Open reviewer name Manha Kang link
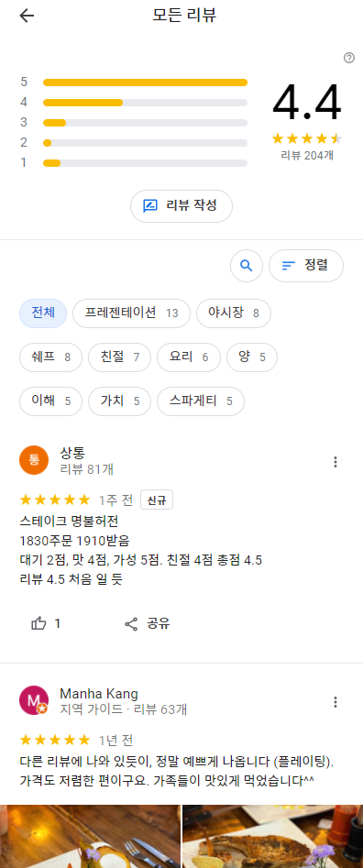Viewport: 363px width, 868px height. coord(99,694)
